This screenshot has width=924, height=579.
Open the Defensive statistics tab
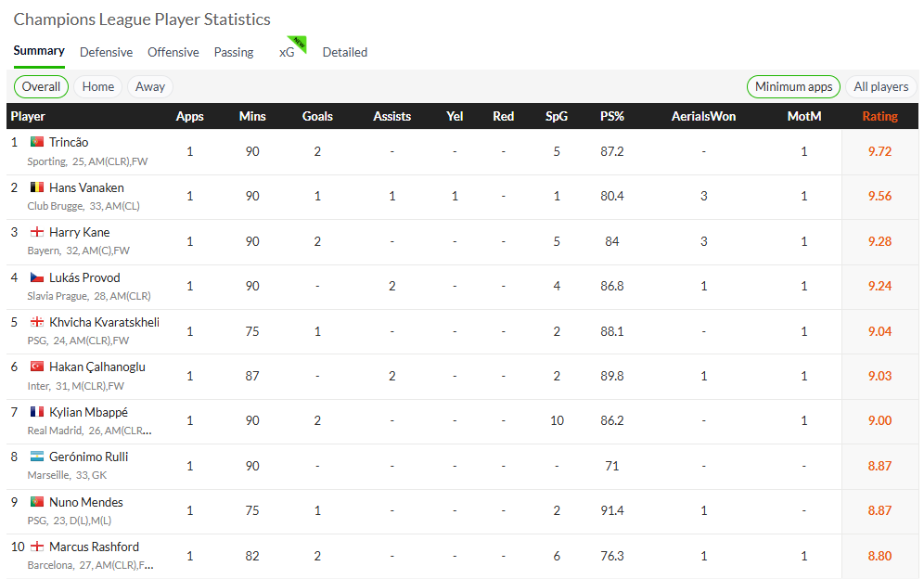tap(106, 52)
